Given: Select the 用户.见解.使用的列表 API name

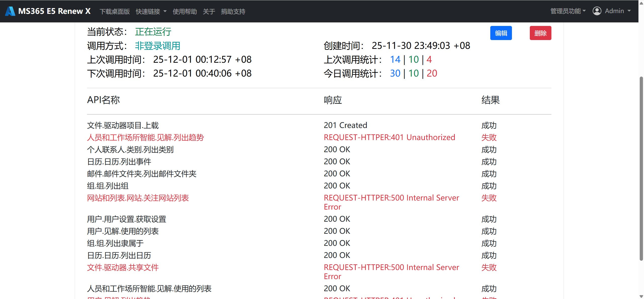Looking at the screenshot, I should click(x=123, y=231).
